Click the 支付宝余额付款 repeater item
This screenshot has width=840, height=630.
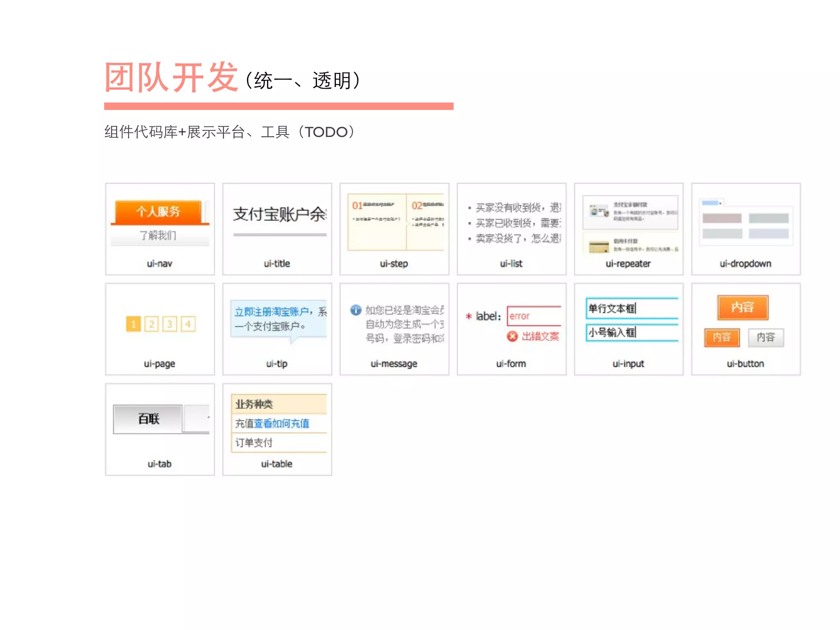[630, 212]
